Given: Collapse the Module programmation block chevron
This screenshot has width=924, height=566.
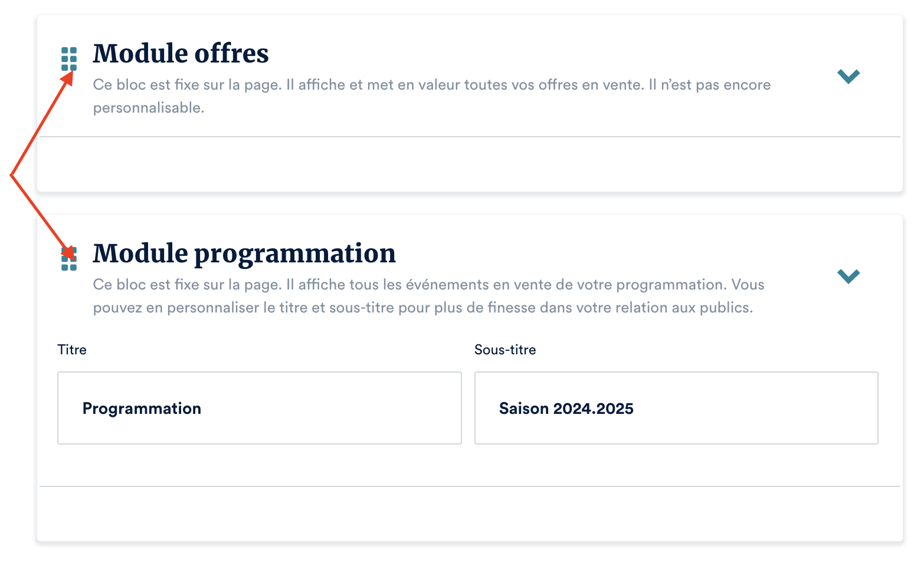Looking at the screenshot, I should [x=848, y=275].
